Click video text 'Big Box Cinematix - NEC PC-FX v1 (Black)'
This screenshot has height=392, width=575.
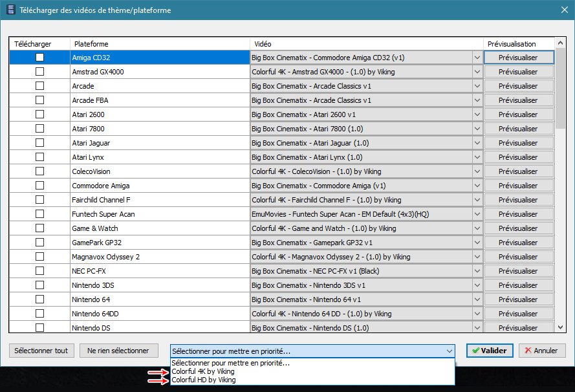316,271
